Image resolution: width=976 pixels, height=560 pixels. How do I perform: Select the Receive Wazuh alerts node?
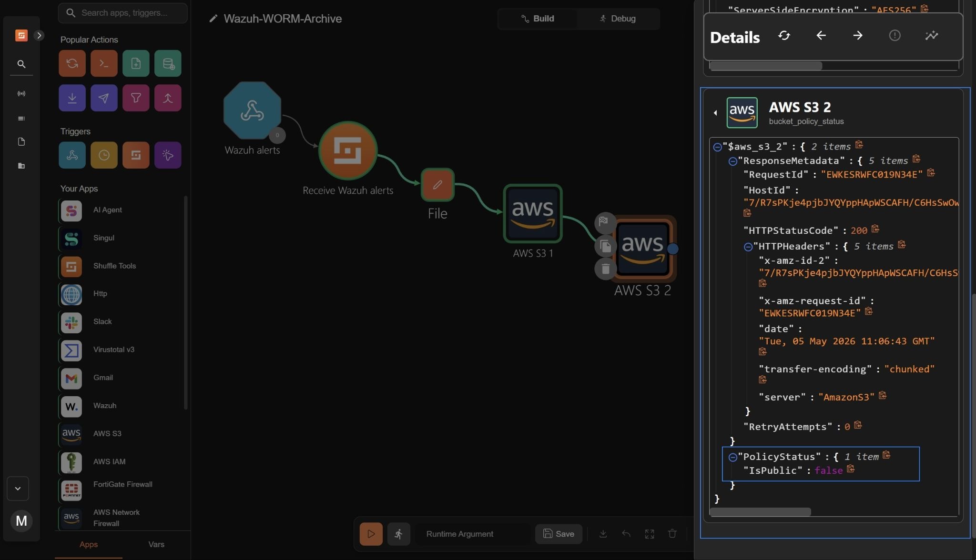[x=348, y=151]
